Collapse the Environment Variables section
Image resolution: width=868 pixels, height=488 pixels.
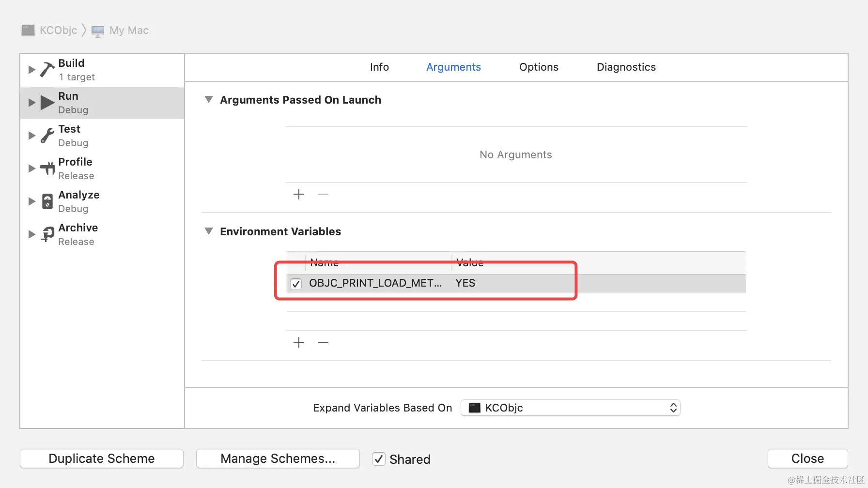coord(209,231)
